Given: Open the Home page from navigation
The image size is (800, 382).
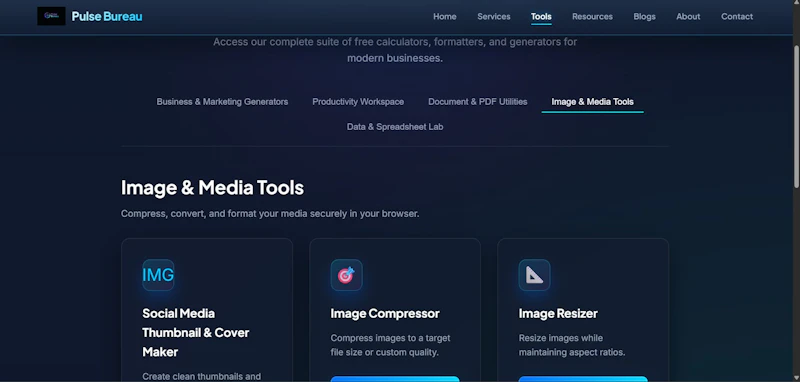Looking at the screenshot, I should click(x=445, y=16).
